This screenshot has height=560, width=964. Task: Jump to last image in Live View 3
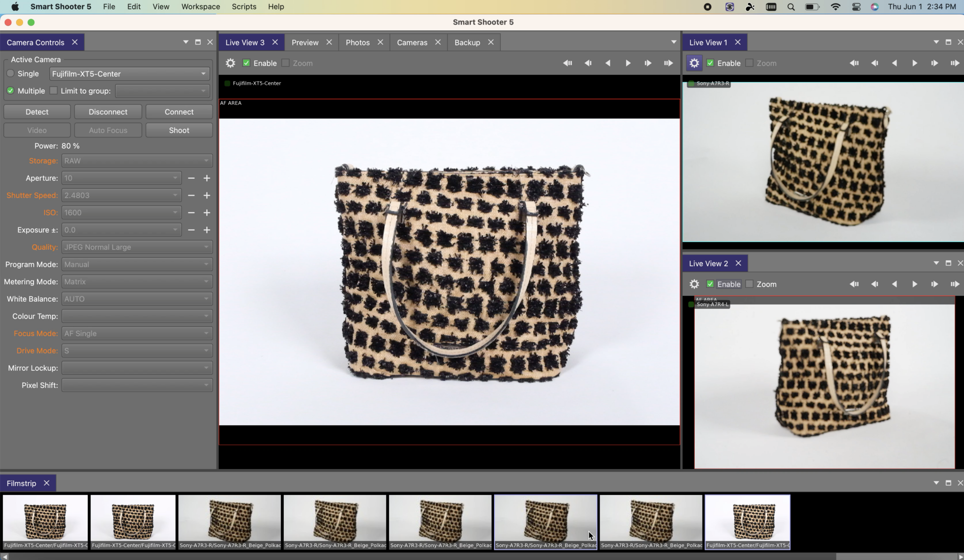(x=668, y=63)
